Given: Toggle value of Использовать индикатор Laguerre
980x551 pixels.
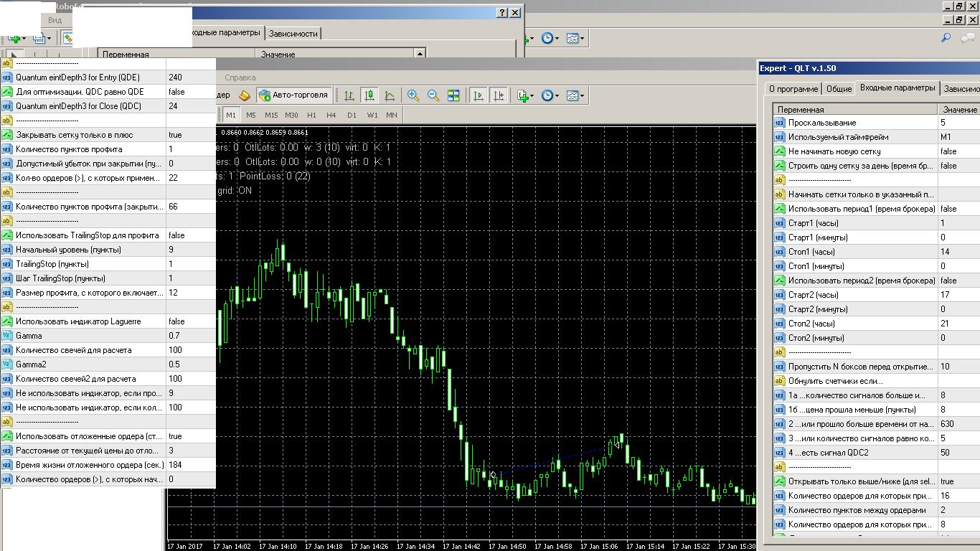Looking at the screenshot, I should [191, 321].
